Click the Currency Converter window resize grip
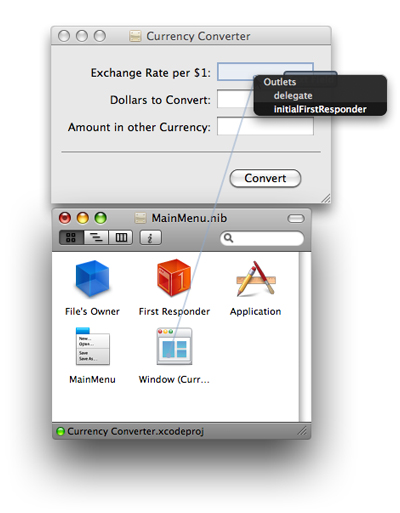400x513 pixels. 326,198
